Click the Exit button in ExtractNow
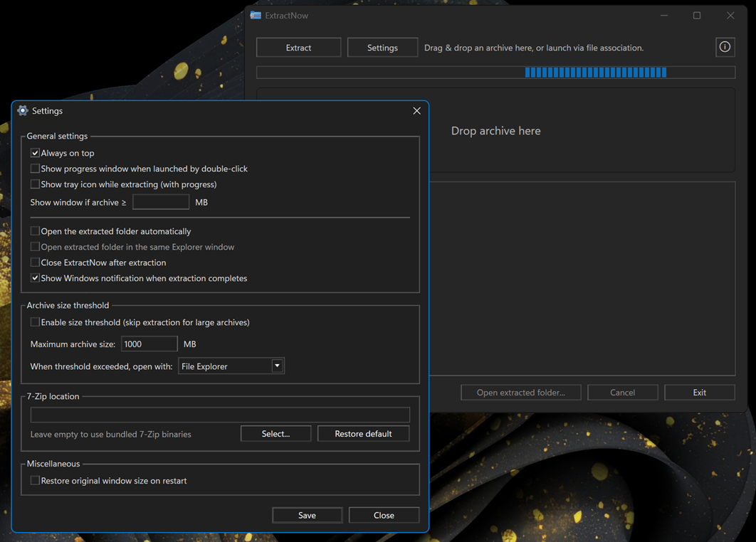 click(x=700, y=393)
